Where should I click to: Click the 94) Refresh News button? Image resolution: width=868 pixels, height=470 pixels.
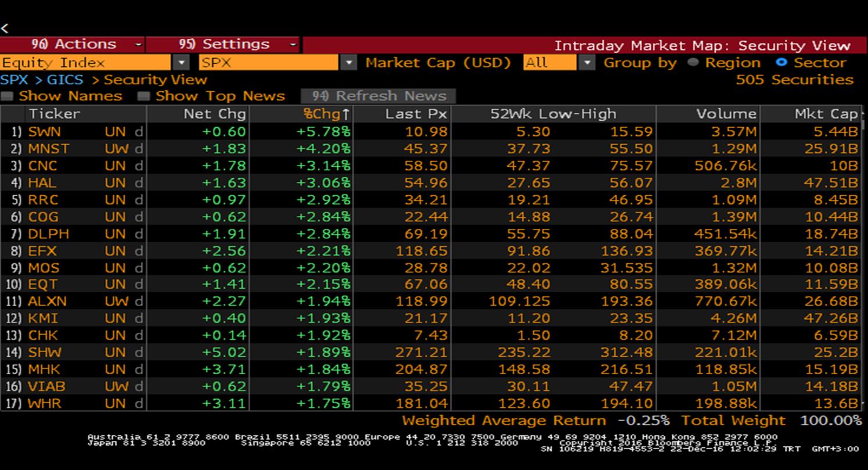(x=378, y=96)
